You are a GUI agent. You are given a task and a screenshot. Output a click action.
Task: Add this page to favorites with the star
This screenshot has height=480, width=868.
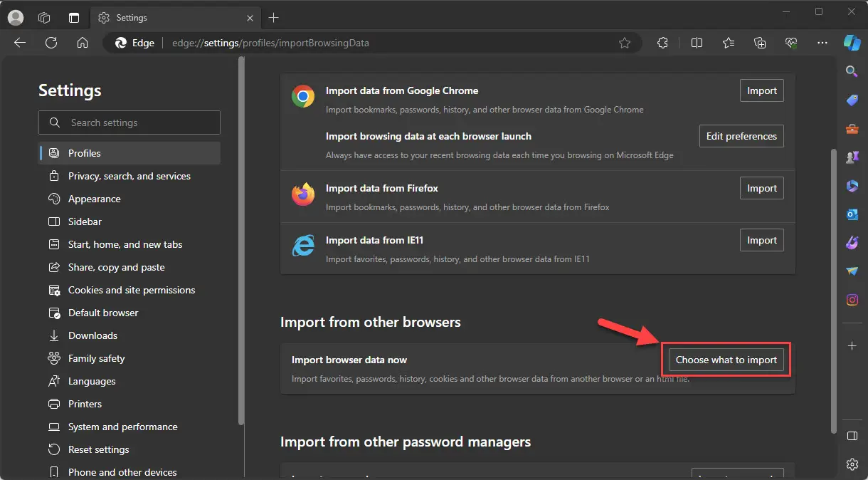point(625,43)
